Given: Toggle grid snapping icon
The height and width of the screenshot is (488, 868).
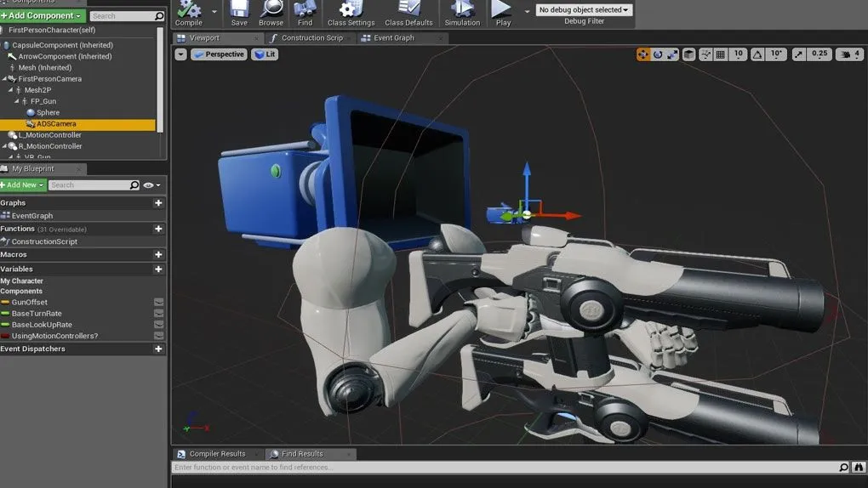Looking at the screenshot, I should pyautogui.click(x=720, y=54).
